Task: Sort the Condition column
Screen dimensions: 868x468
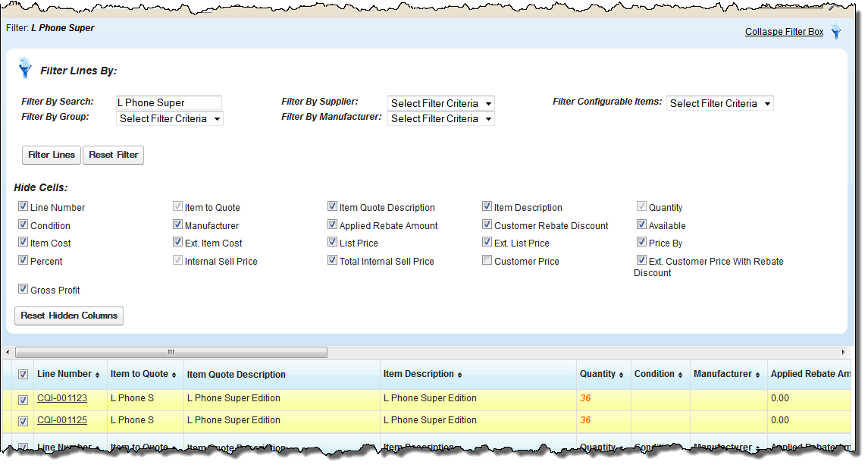Action: (x=680, y=374)
